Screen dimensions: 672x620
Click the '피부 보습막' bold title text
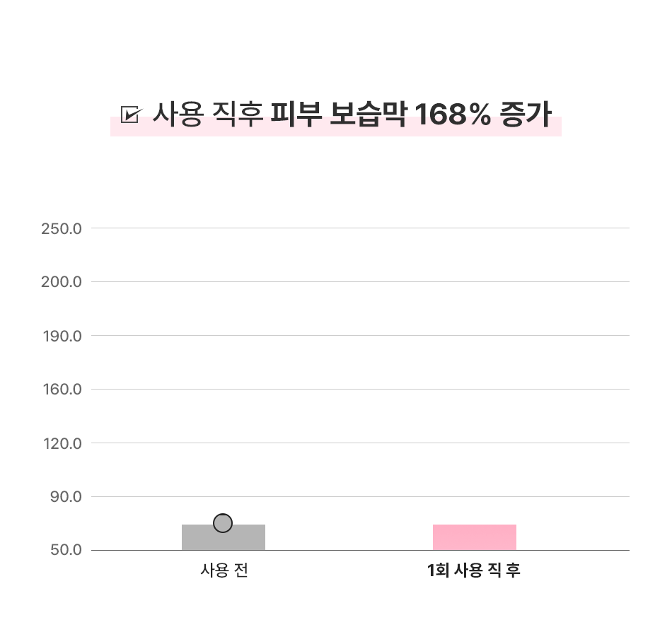point(338,115)
